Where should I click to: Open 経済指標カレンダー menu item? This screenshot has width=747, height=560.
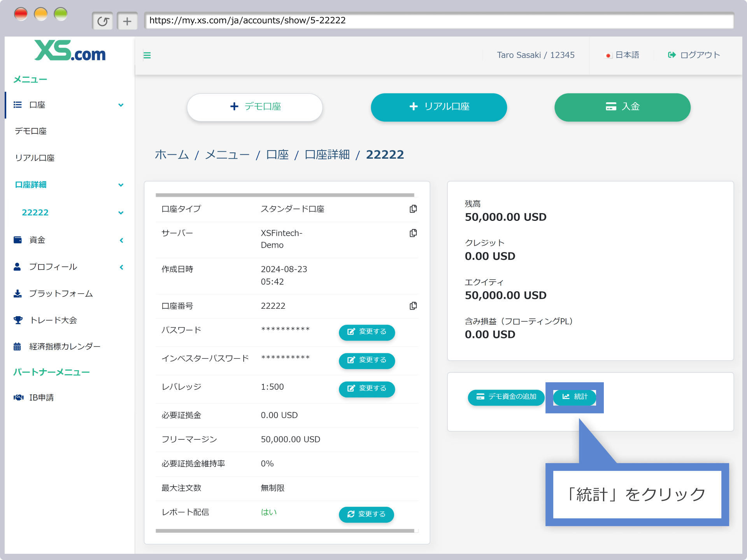[65, 346]
